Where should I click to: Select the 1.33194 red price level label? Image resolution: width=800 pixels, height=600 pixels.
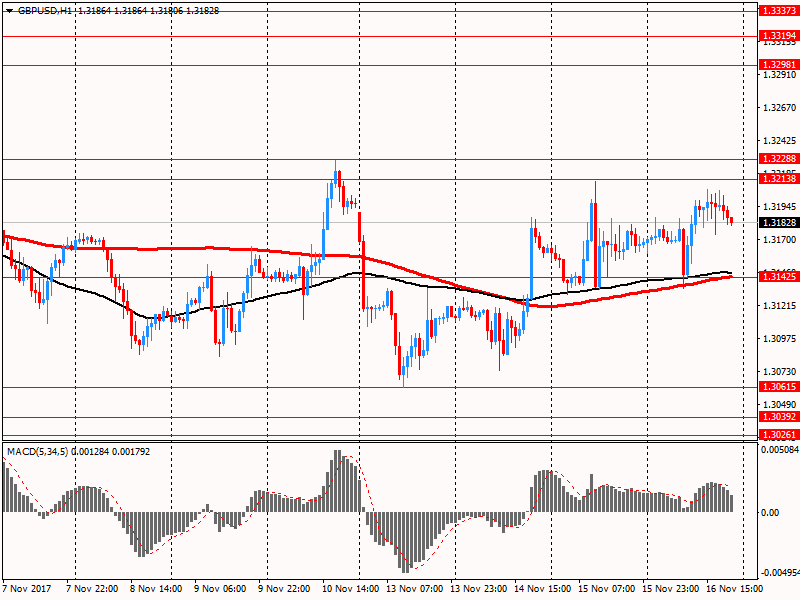point(779,36)
